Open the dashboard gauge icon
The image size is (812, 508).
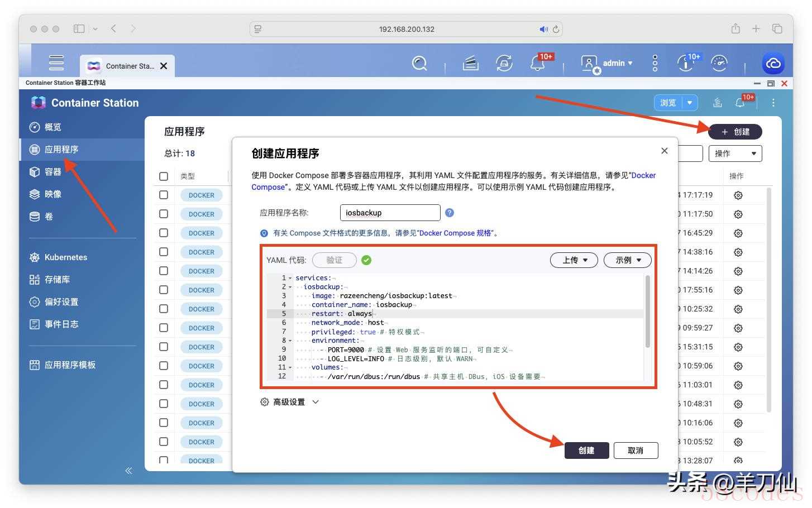pyautogui.click(x=719, y=63)
